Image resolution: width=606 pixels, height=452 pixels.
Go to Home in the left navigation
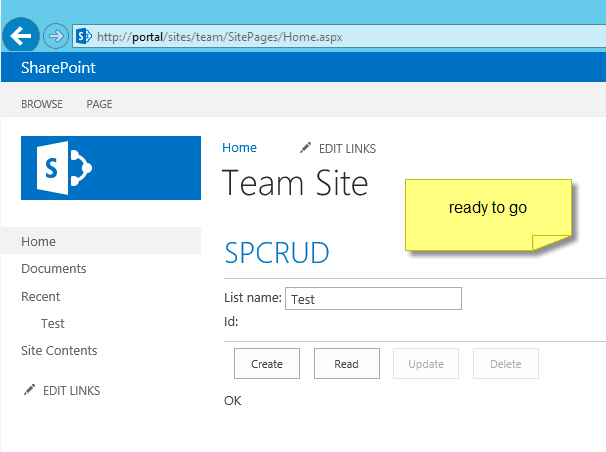click(101, 241)
